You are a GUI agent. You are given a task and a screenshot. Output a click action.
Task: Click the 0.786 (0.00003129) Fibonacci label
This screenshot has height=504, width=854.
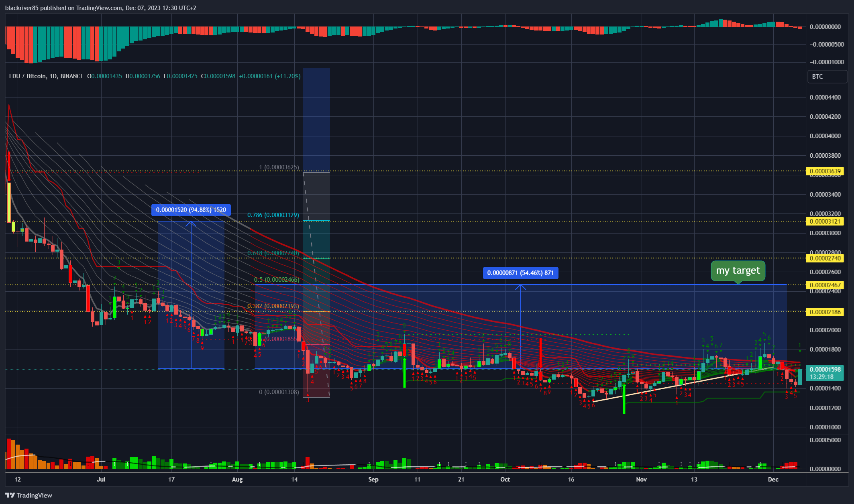pos(273,215)
